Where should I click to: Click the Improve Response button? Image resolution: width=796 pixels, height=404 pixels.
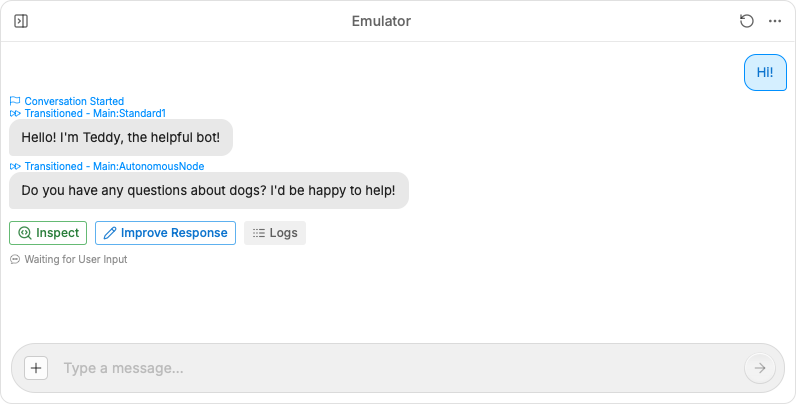(x=165, y=233)
